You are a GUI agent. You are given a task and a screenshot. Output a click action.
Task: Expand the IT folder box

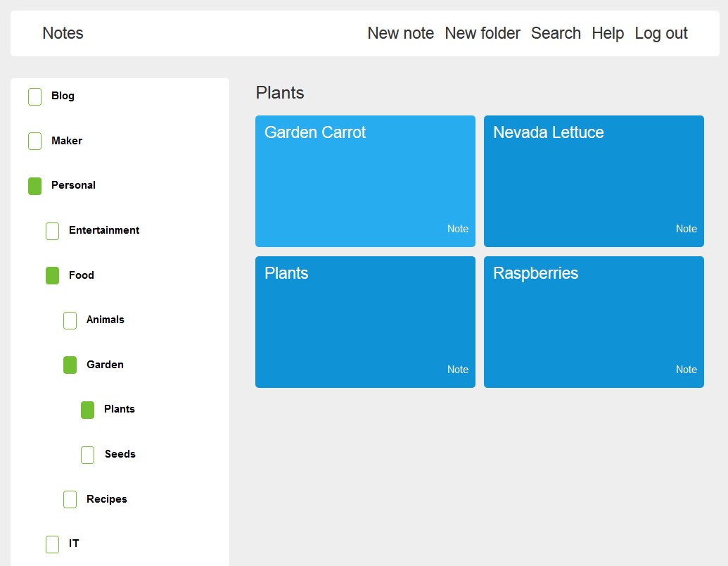click(x=53, y=544)
